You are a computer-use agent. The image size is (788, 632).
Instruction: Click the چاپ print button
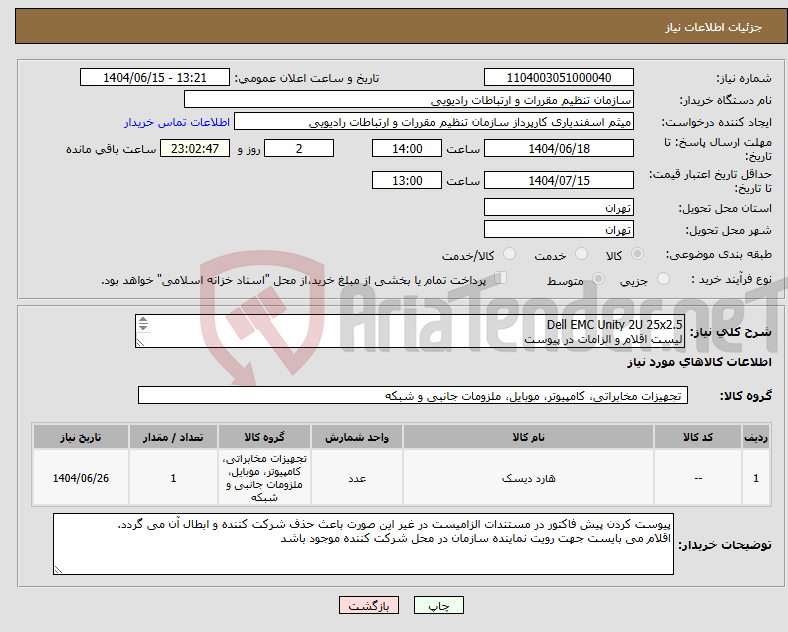(439, 605)
